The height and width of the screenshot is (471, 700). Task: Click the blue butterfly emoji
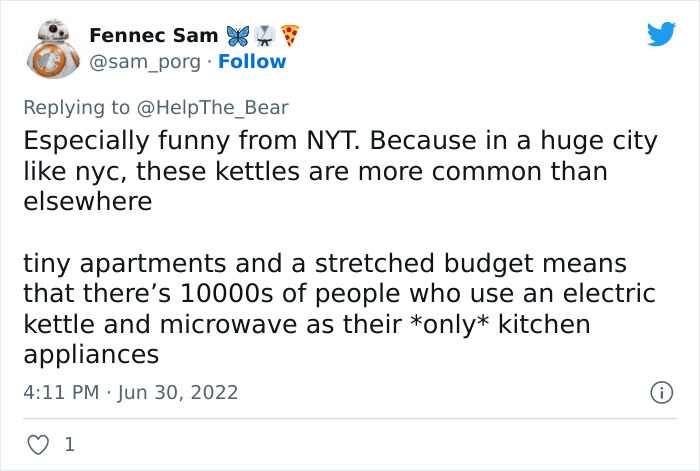coord(236,36)
